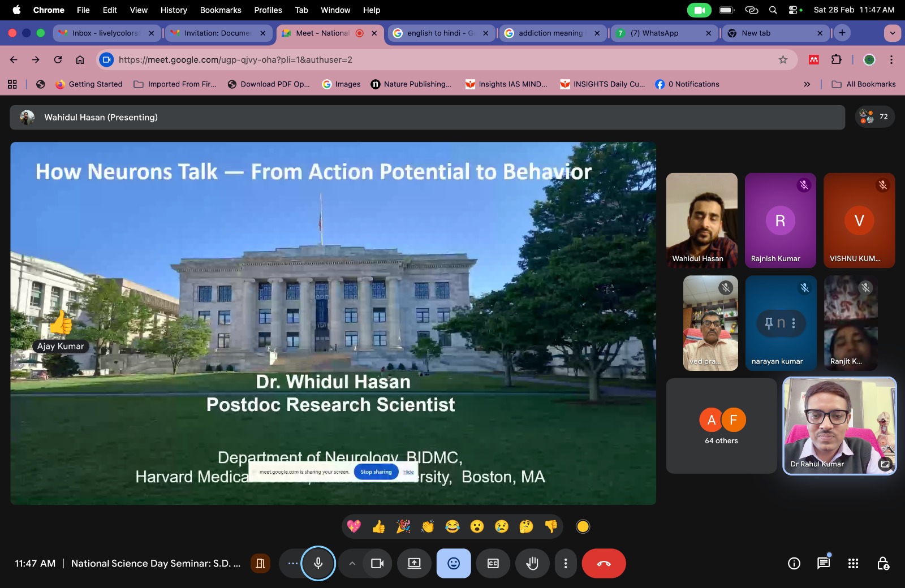Screen dimensions: 905x588
Task: Click the share screen icon
Action: 414,563
